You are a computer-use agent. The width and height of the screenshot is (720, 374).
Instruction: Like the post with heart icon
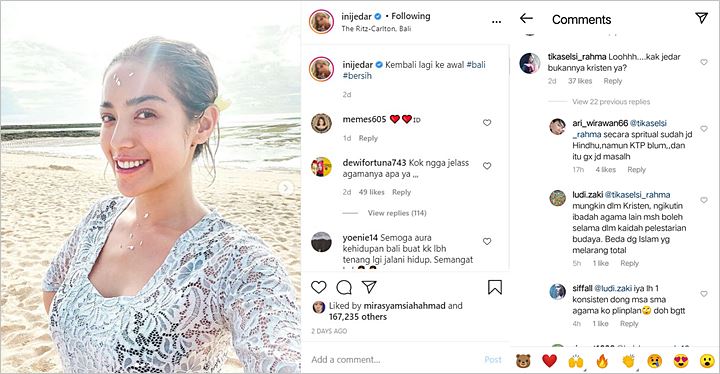pyautogui.click(x=318, y=288)
